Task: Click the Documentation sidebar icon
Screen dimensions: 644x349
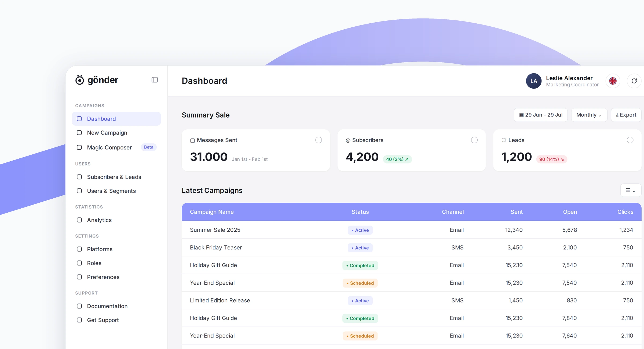Action: click(79, 306)
